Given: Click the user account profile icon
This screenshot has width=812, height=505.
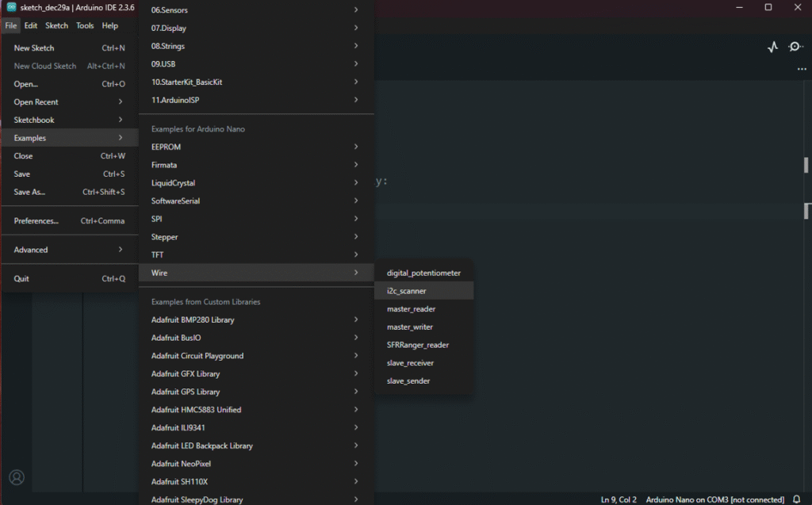Looking at the screenshot, I should tap(17, 477).
